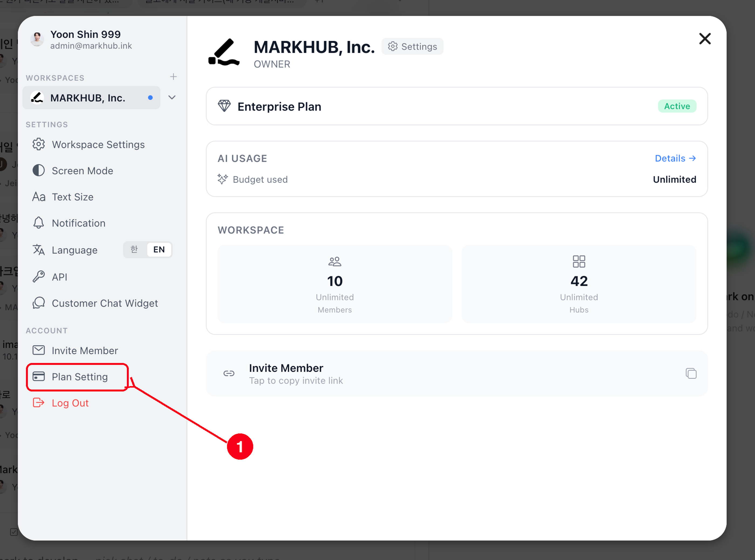Click the copy invite link icon
This screenshot has height=560, width=755.
[x=691, y=373]
